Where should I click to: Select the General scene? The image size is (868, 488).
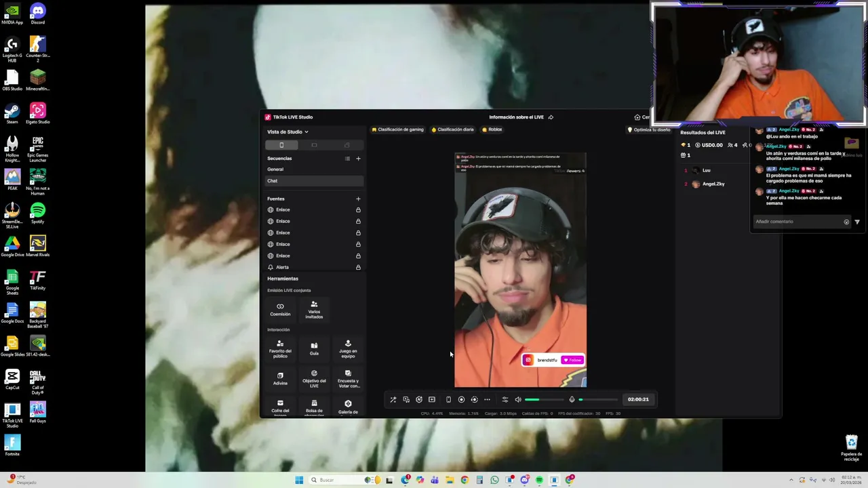click(315, 169)
